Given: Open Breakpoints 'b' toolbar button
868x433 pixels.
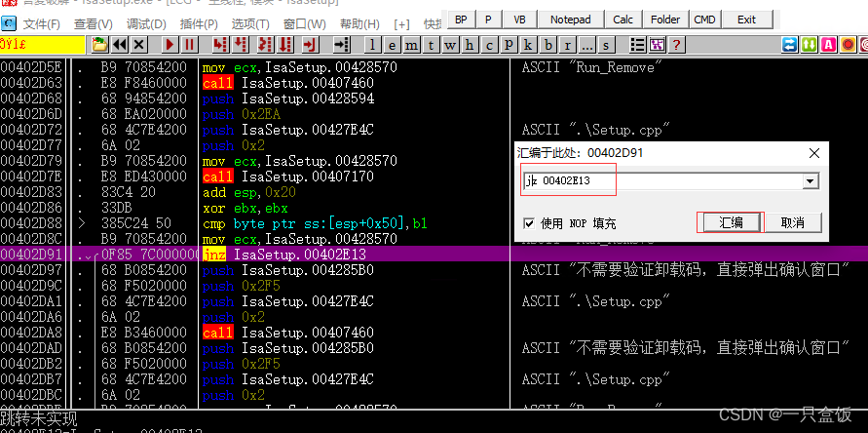Looking at the screenshot, I should point(548,45).
